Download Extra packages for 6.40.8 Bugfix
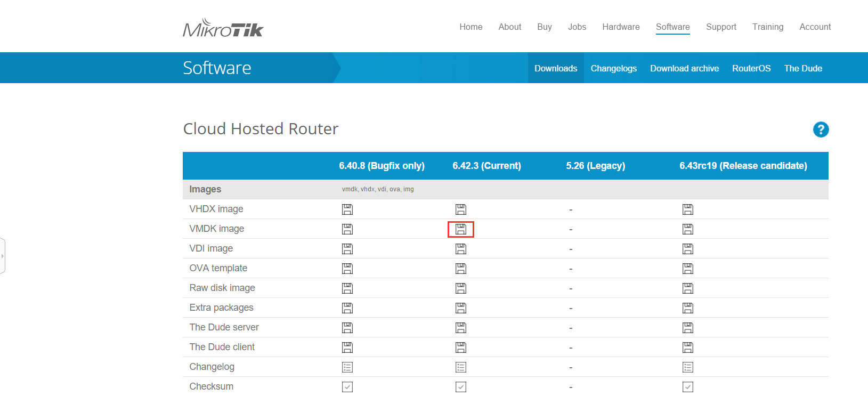This screenshot has width=868, height=420. 347,308
